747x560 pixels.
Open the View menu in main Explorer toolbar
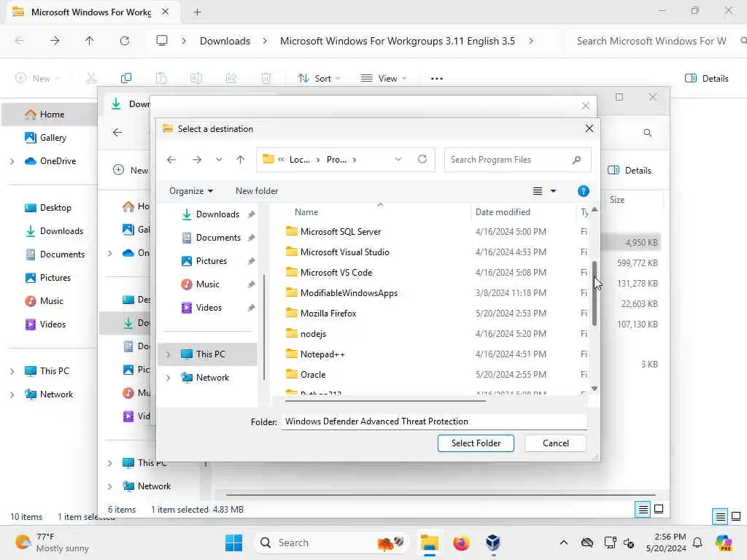click(384, 79)
